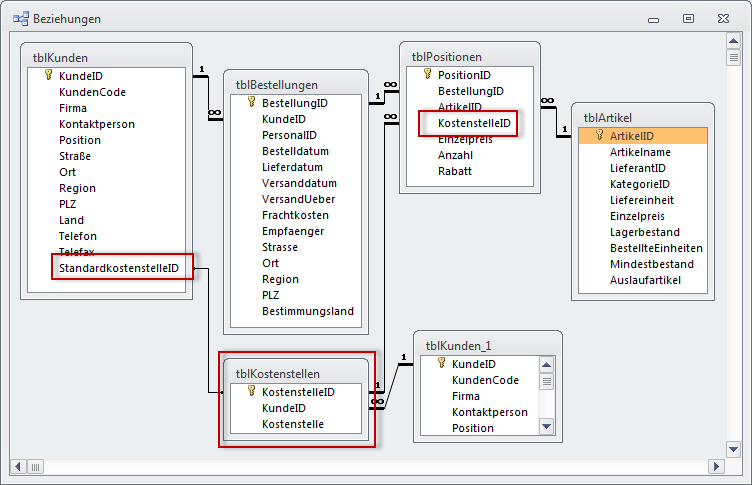The height and width of the screenshot is (485, 752).
Task: Click the key icon beside ArtikelID
Action: tap(599, 136)
